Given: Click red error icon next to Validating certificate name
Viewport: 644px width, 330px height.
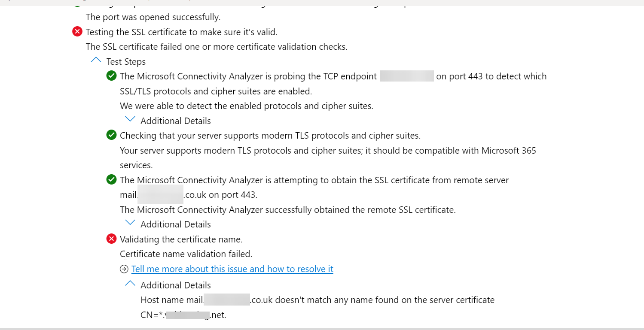Looking at the screenshot, I should pos(111,239).
